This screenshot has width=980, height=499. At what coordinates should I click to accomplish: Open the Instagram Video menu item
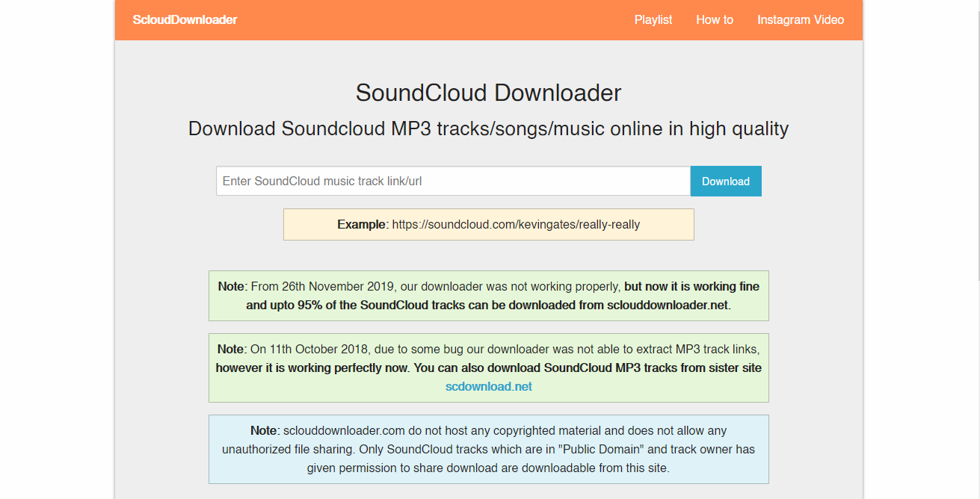(801, 19)
